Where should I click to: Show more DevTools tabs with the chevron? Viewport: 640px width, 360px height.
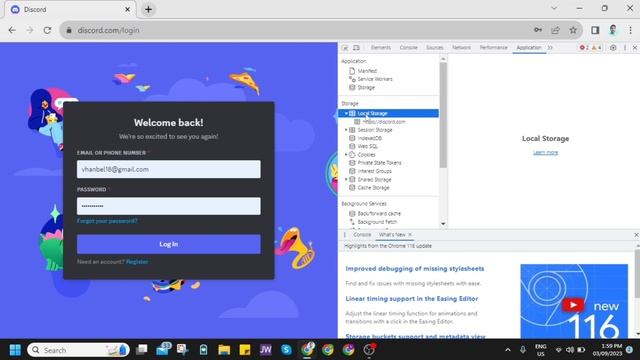(x=550, y=48)
